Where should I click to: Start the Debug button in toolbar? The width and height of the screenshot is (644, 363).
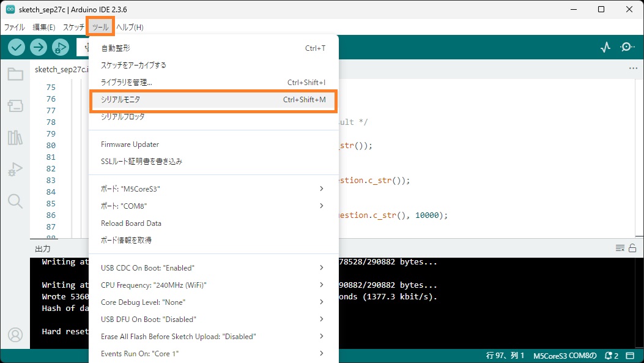point(61,47)
